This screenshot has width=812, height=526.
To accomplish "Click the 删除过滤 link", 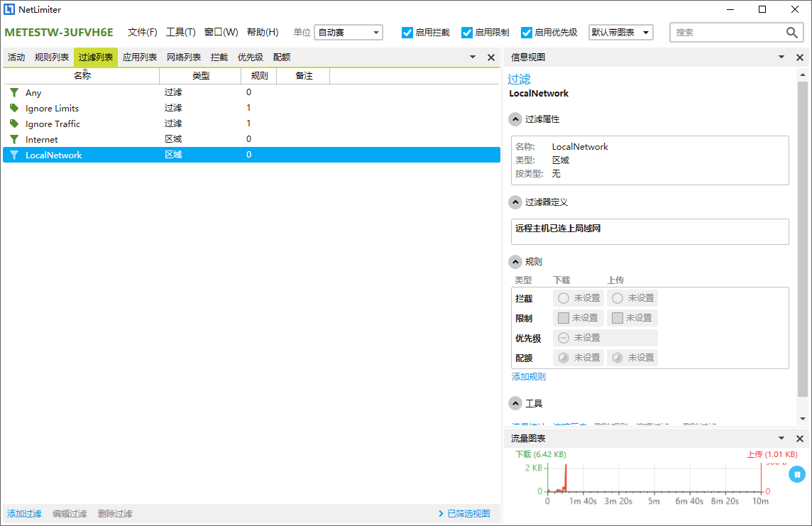I will pyautogui.click(x=115, y=513).
